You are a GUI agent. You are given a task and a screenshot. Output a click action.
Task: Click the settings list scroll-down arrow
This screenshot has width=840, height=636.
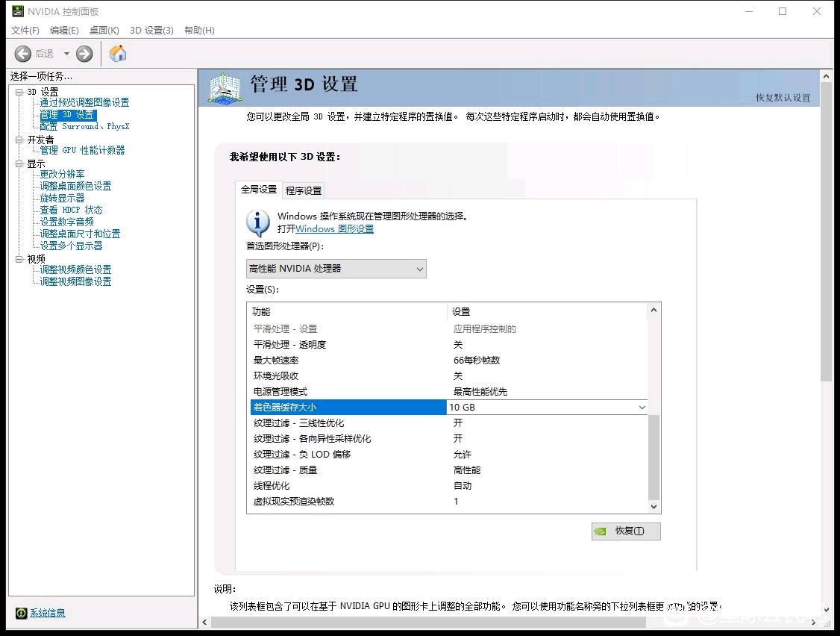coord(653,506)
